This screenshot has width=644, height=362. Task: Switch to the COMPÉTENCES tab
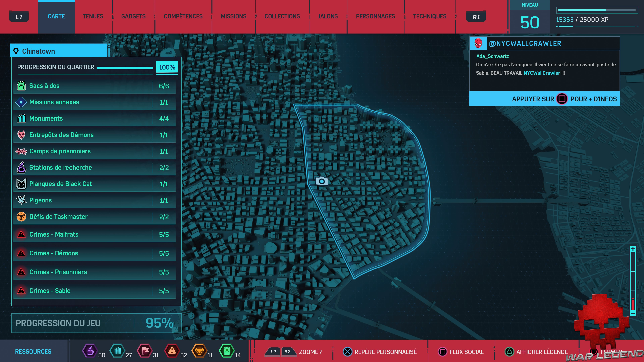coord(183,16)
